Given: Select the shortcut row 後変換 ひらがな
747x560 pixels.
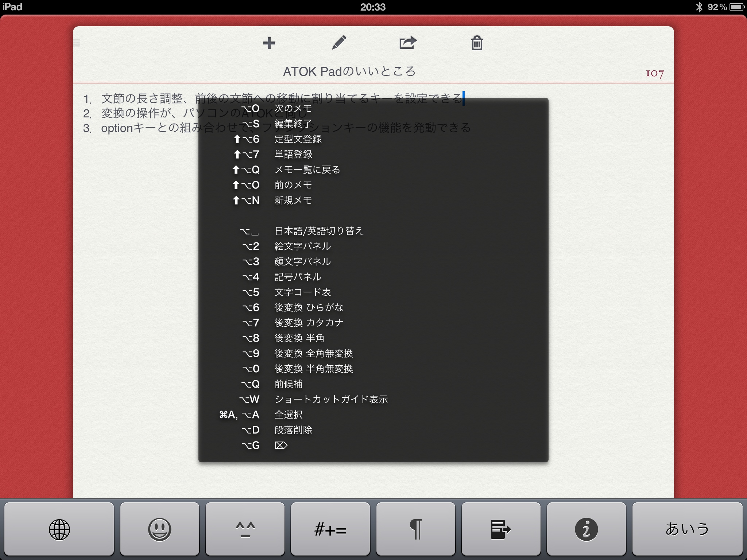Looking at the screenshot, I should (x=373, y=307).
